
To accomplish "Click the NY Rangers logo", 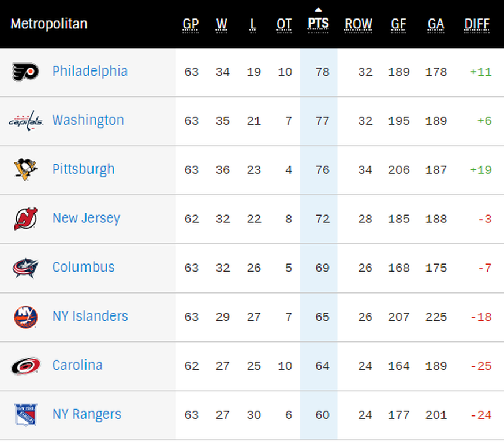I will coord(25,415).
